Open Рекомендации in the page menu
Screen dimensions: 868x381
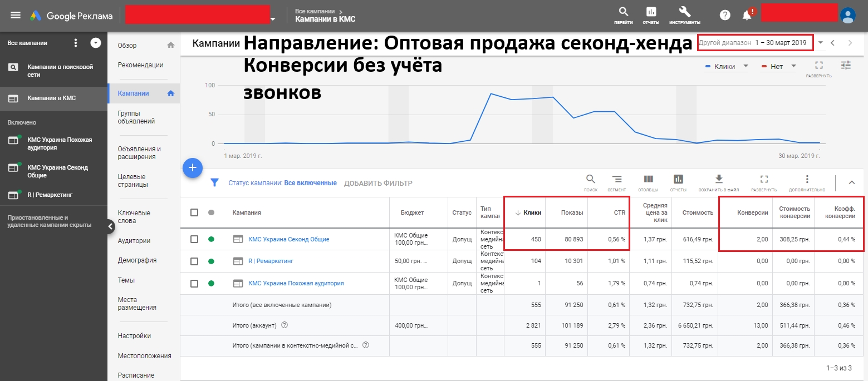141,65
